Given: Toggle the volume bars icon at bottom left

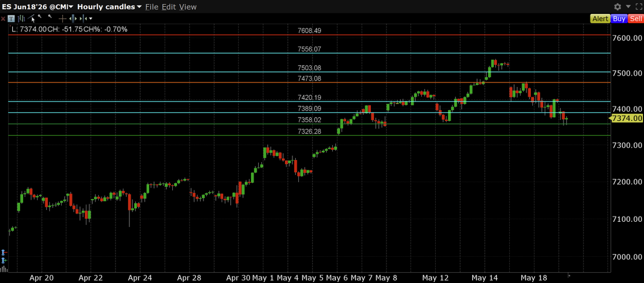Looking at the screenshot, I should [x=4, y=269].
